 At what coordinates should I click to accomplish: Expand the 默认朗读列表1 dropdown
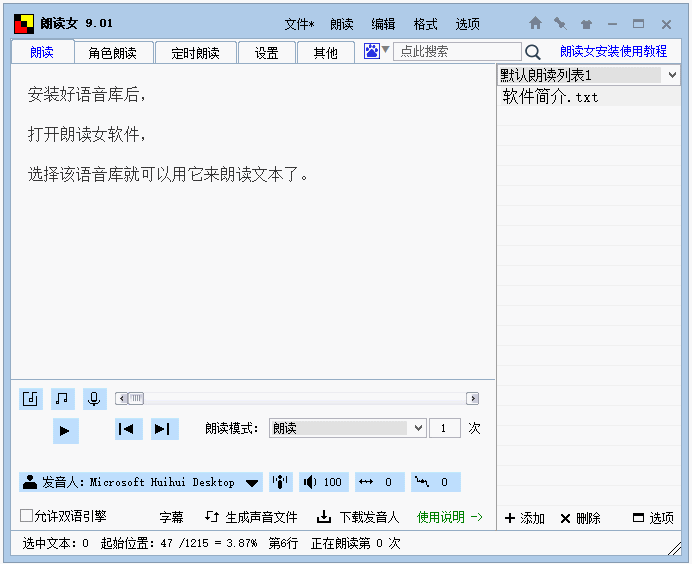click(x=672, y=75)
